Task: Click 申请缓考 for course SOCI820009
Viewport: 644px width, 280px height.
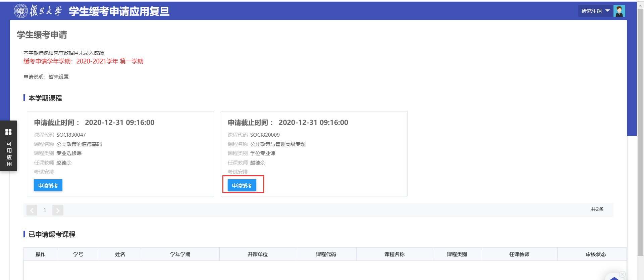Action: click(242, 185)
